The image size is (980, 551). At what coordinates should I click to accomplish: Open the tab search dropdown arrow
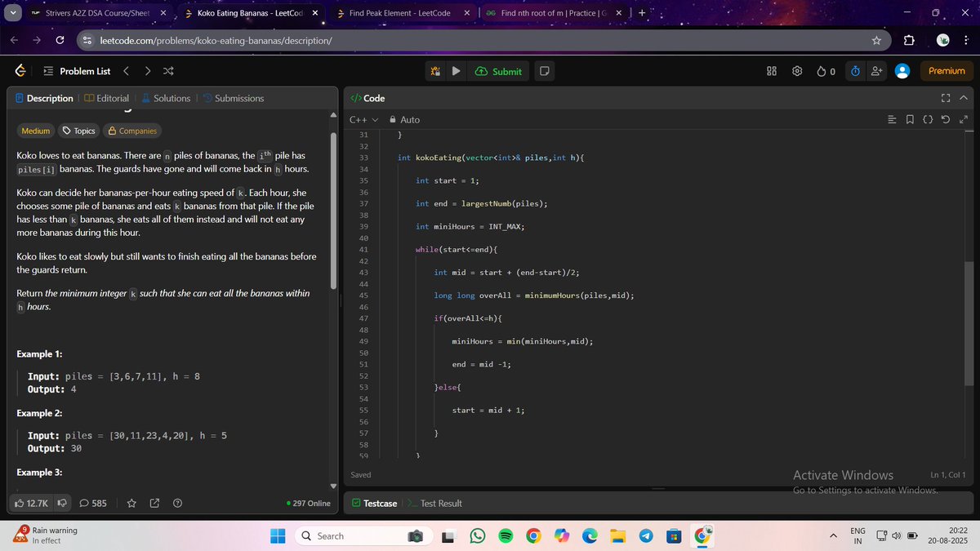pyautogui.click(x=13, y=14)
